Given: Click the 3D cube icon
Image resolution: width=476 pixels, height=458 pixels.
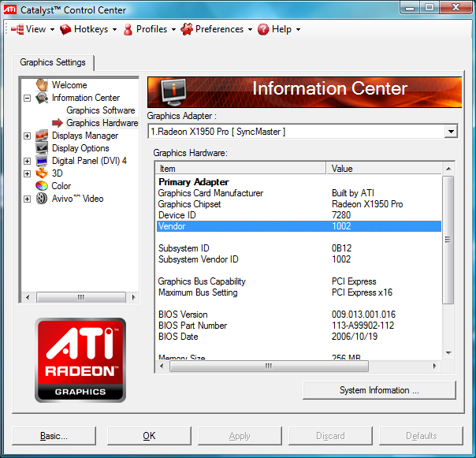Looking at the screenshot, I should click(42, 173).
